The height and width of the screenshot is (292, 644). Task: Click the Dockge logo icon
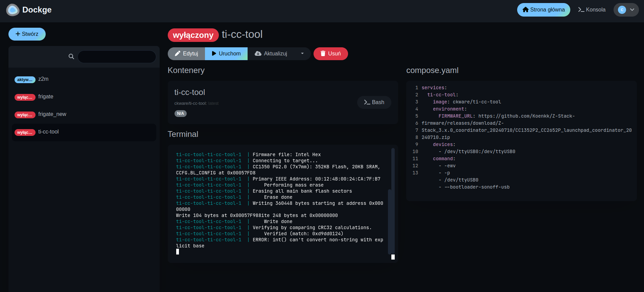[13, 10]
